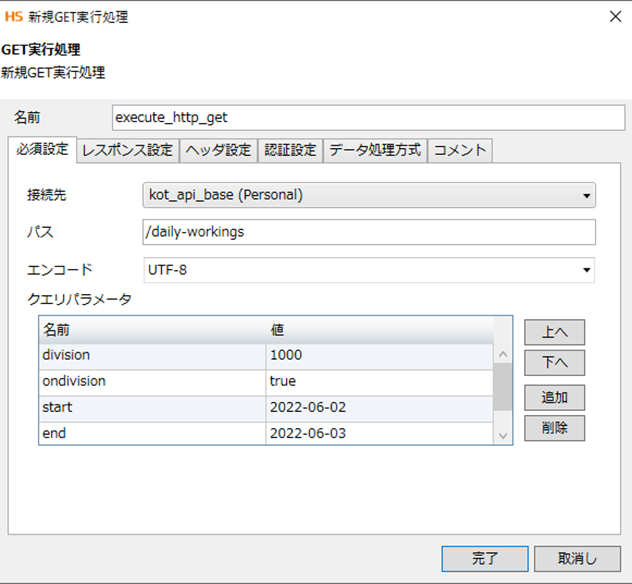Expand the 接続先 kot_api_base dropdown
Image resolution: width=632 pixels, height=584 pixels.
click(x=370, y=195)
